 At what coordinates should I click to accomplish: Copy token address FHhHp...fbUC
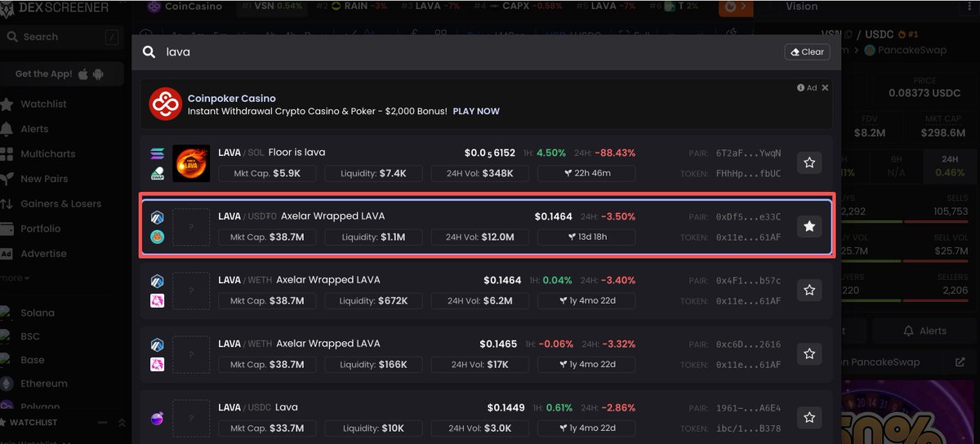pos(748,173)
